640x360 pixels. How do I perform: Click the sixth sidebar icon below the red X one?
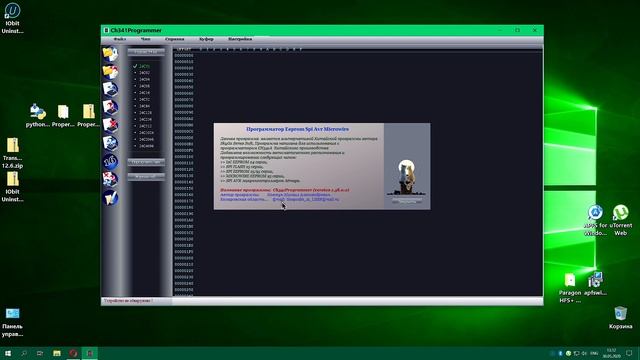(x=110, y=143)
